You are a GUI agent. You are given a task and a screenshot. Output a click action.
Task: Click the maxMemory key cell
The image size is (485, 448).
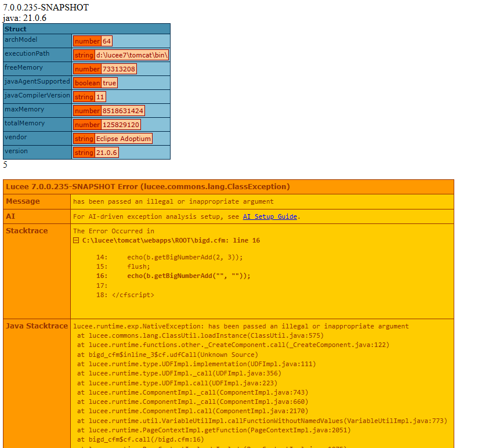click(38, 110)
